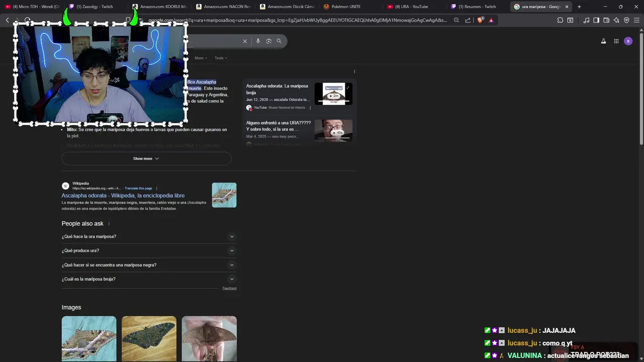Open the extensions puzzle icon
The width and height of the screenshot is (644, 362).
(560, 20)
